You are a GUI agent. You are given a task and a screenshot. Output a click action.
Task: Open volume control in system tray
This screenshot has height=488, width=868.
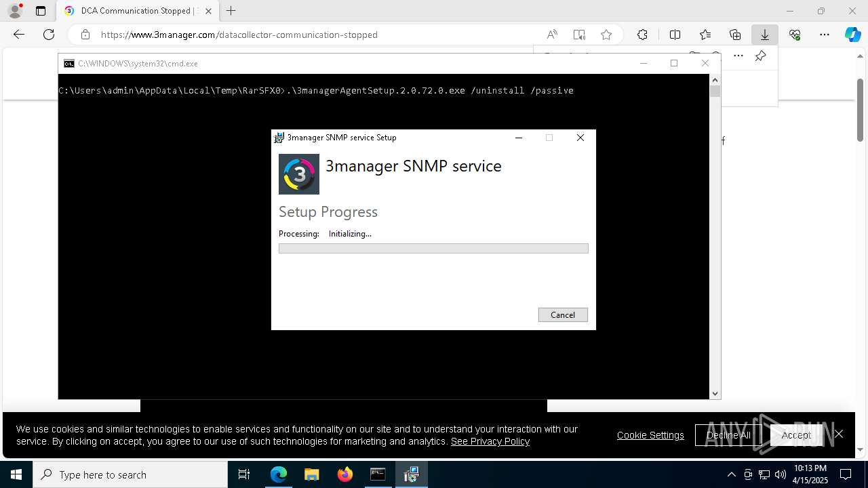point(780,474)
